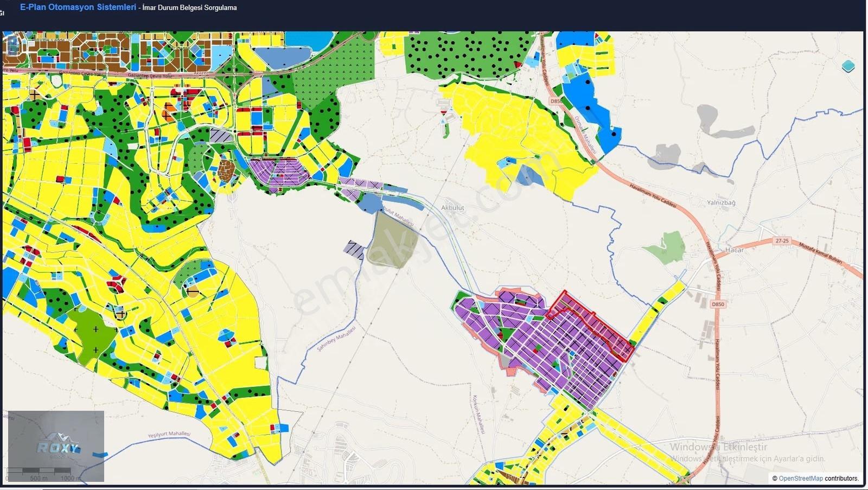This screenshot has height=490, width=868.
Task: Click the Yalnızbağ place label
Action: [721, 202]
